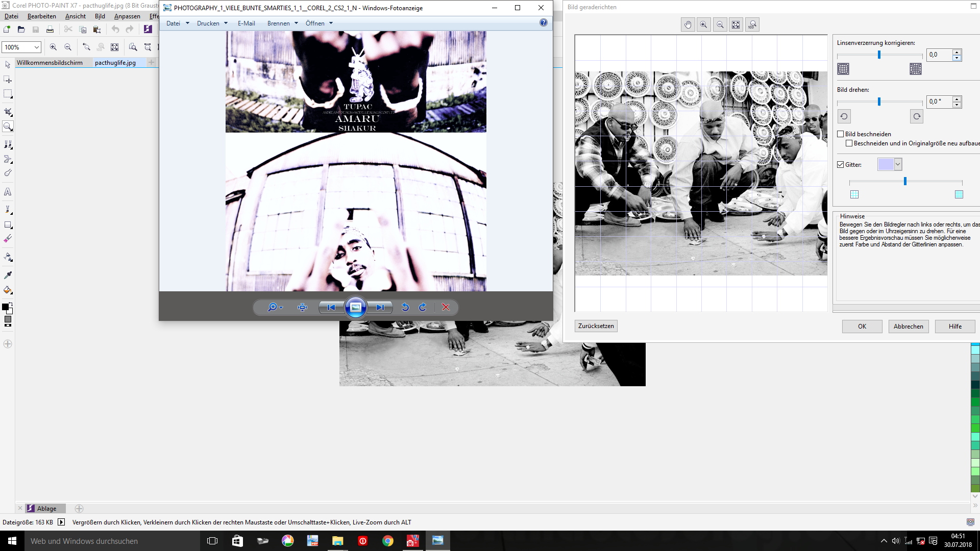Select the Crop tool in Corel toolbox
The width and height of the screenshot is (980, 551).
pyautogui.click(x=8, y=112)
